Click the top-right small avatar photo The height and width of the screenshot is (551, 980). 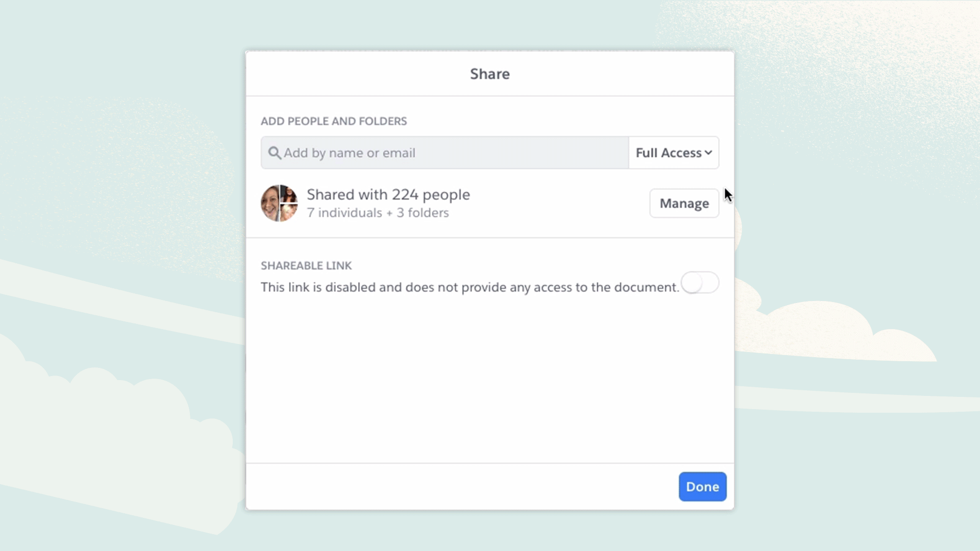(x=289, y=194)
